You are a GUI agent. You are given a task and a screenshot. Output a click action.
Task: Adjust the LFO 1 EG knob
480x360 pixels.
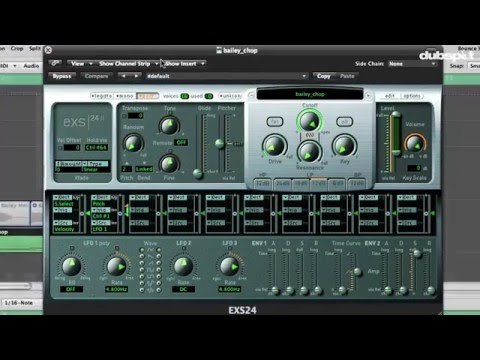71,266
